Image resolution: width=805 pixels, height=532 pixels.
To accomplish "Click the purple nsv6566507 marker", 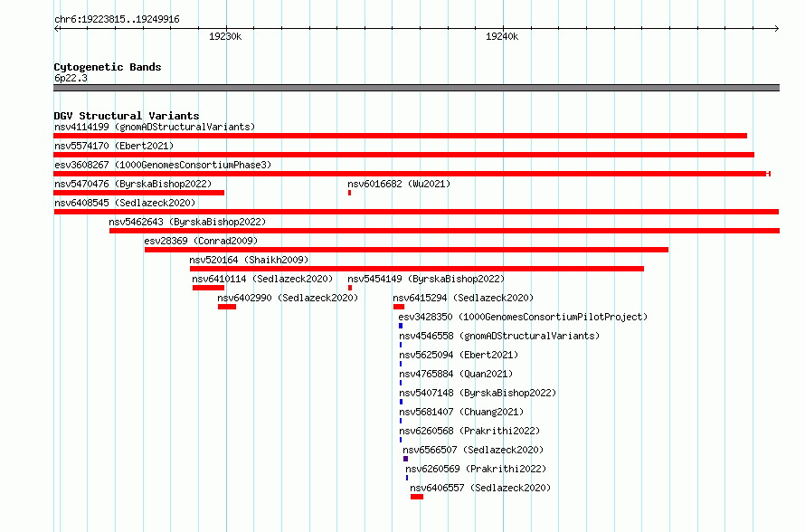I will click(x=405, y=459).
